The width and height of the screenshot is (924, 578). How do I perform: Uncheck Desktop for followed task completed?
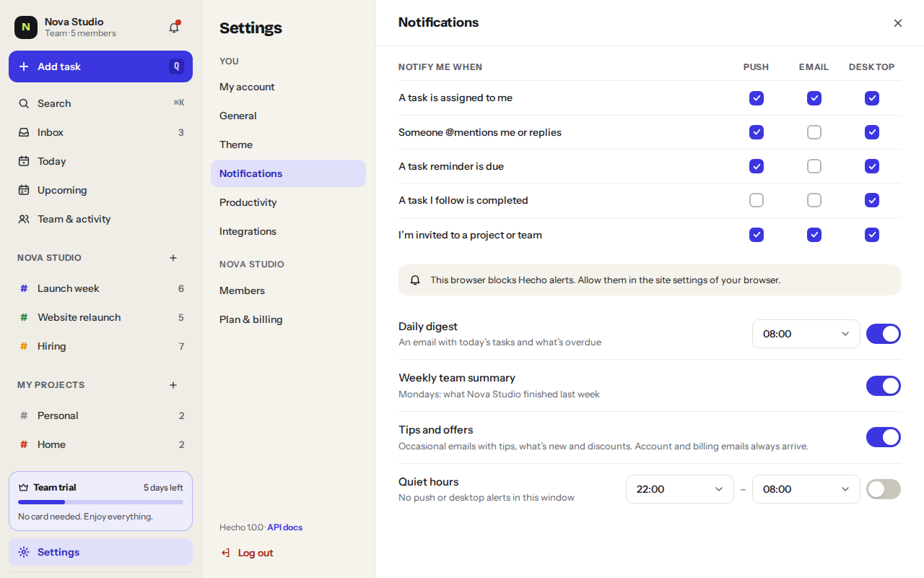point(872,200)
